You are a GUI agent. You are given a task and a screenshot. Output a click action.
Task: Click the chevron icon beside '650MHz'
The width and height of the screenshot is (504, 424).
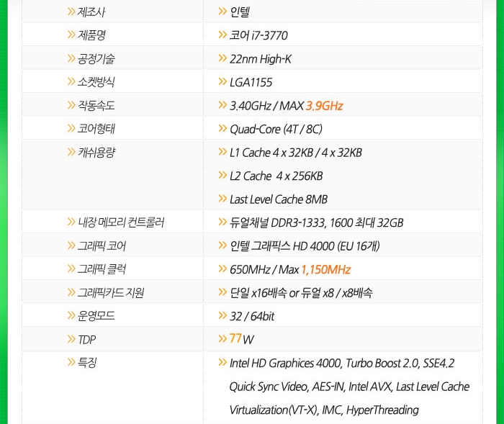222,269
